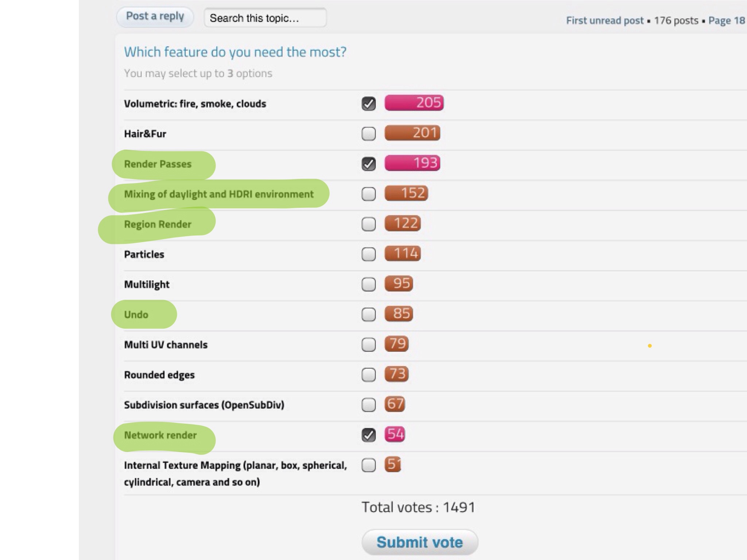
Task: Click the pink 205 vote bar
Action: click(414, 103)
